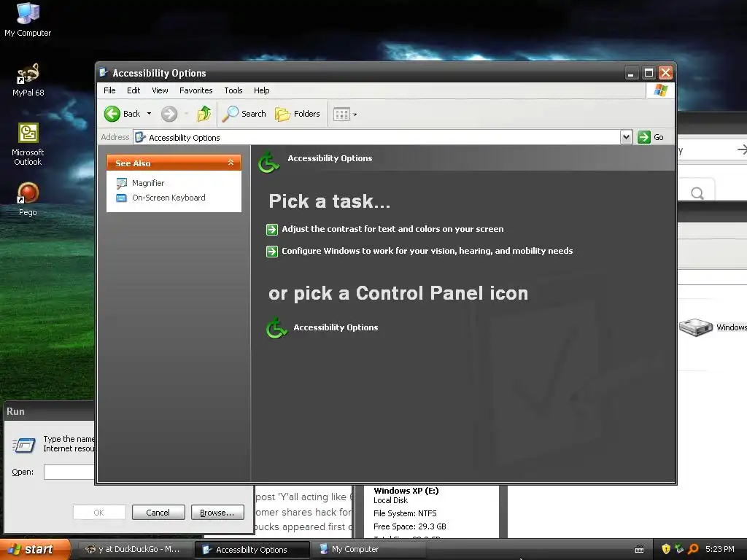The height and width of the screenshot is (560, 747).
Task: Click the green Go arrow button
Action: [x=643, y=137]
